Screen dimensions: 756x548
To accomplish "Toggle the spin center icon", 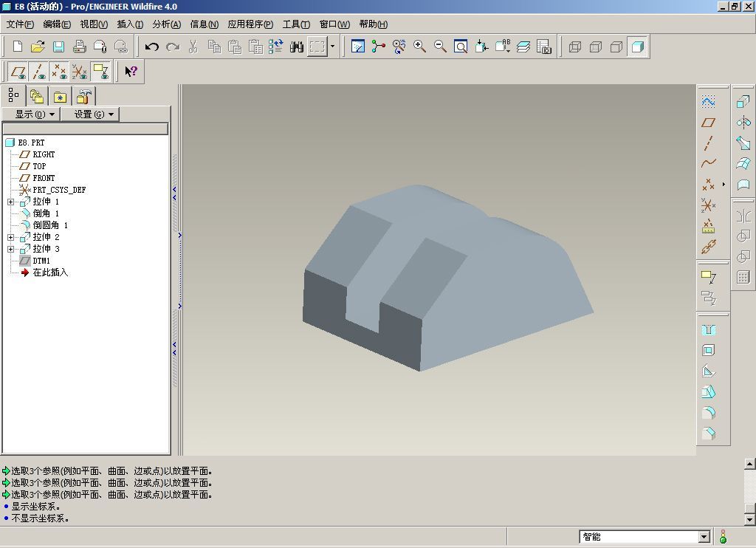I will click(379, 47).
